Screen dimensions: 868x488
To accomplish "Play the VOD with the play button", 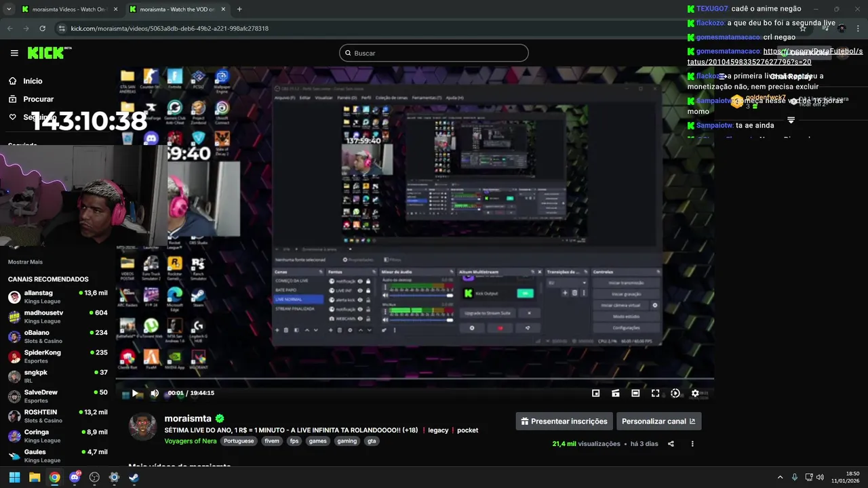I will click(x=135, y=393).
